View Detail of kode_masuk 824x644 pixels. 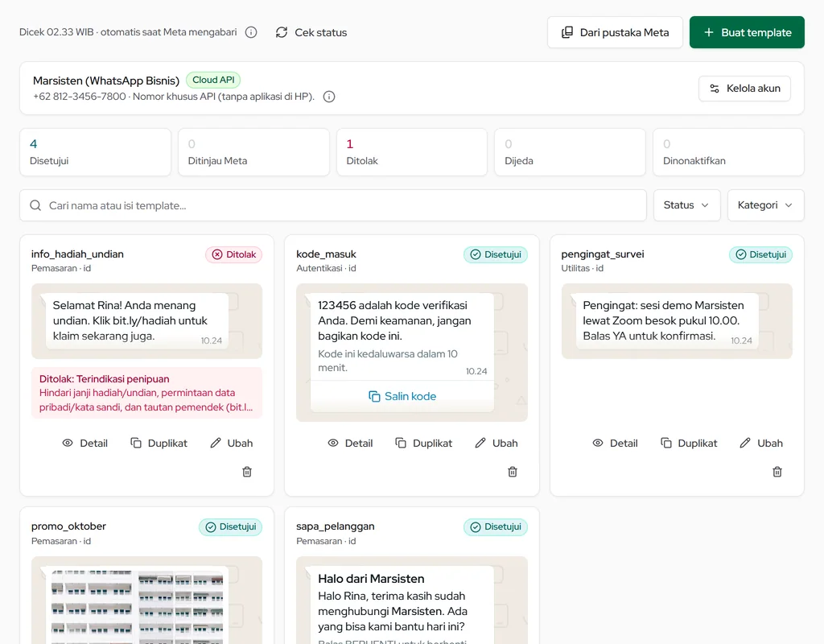pyautogui.click(x=351, y=444)
